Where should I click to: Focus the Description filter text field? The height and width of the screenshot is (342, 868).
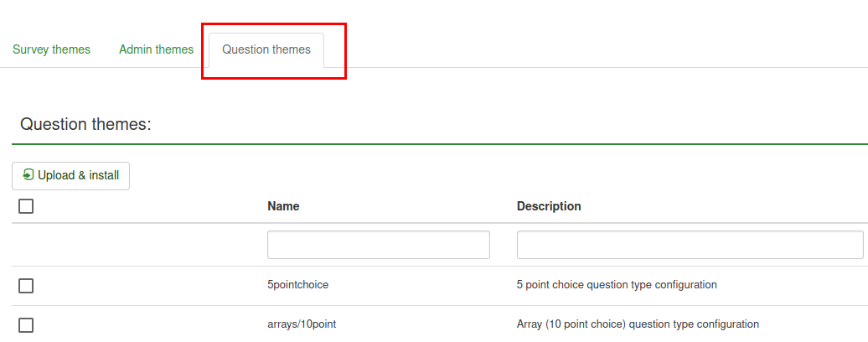[x=690, y=245]
